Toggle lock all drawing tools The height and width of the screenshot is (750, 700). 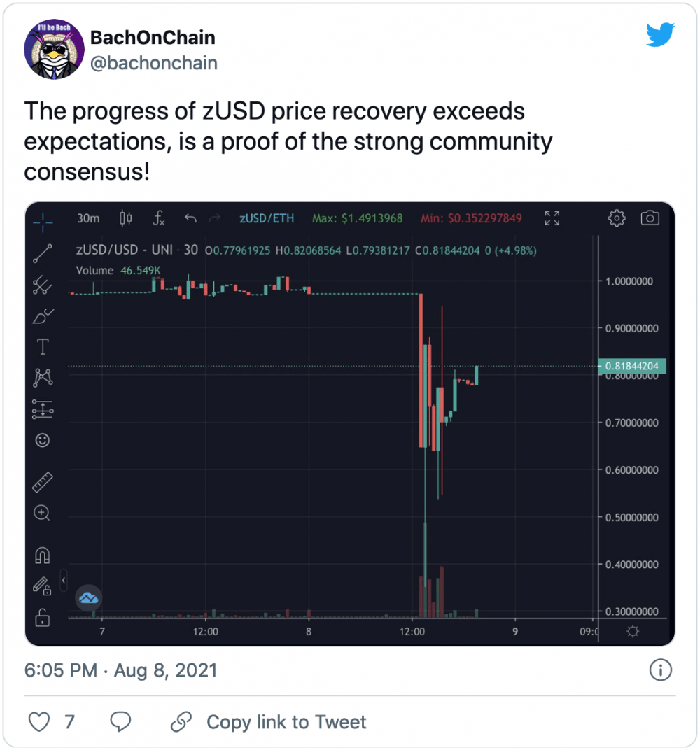pos(42,618)
